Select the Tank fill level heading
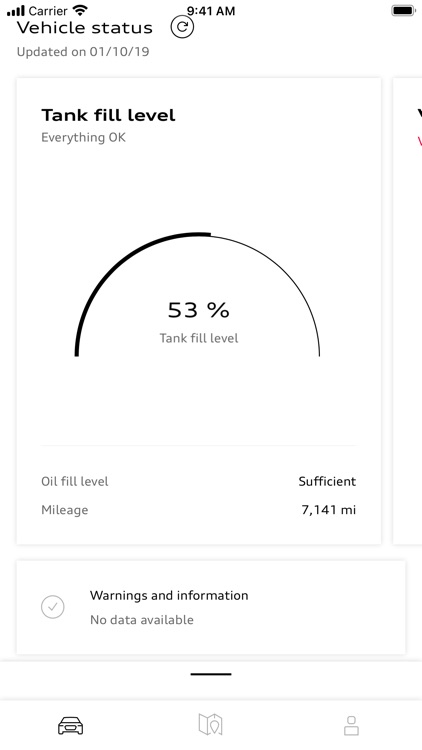Screen dimensions: 422x750 click(x=108, y=115)
